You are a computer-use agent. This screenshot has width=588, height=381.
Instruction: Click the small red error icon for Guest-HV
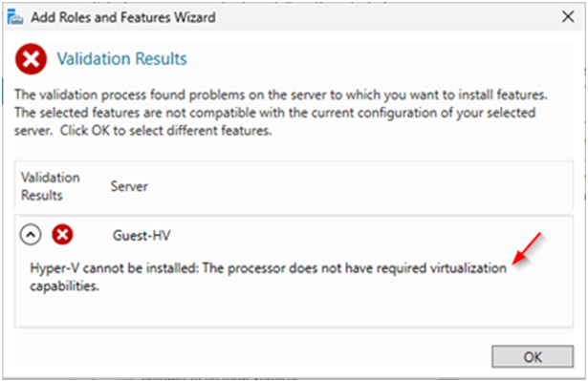(62, 235)
